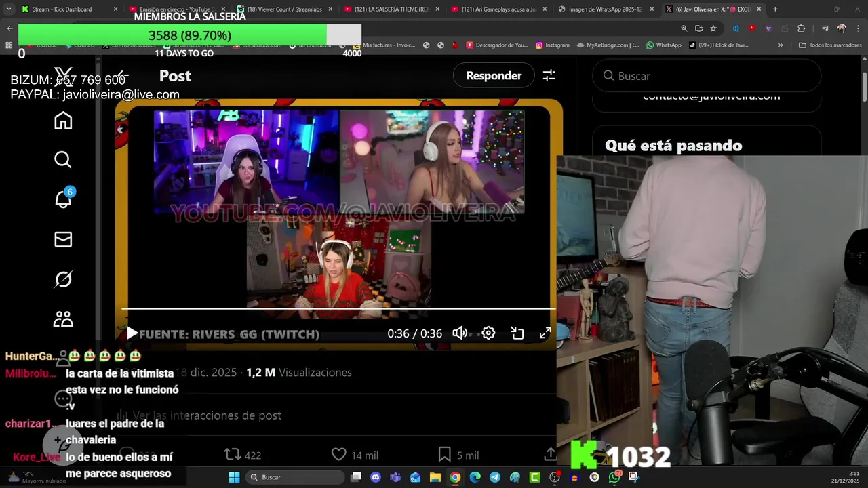
Task: Click the taskbar Buscar search box
Action: point(294,477)
